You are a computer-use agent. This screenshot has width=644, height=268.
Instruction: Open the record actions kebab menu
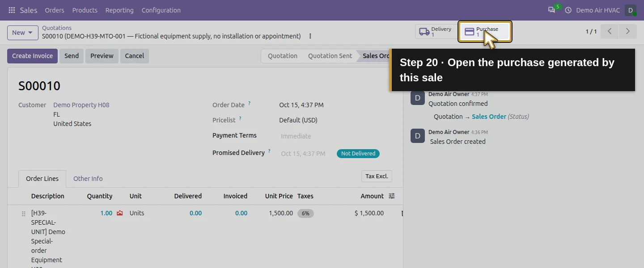click(310, 36)
